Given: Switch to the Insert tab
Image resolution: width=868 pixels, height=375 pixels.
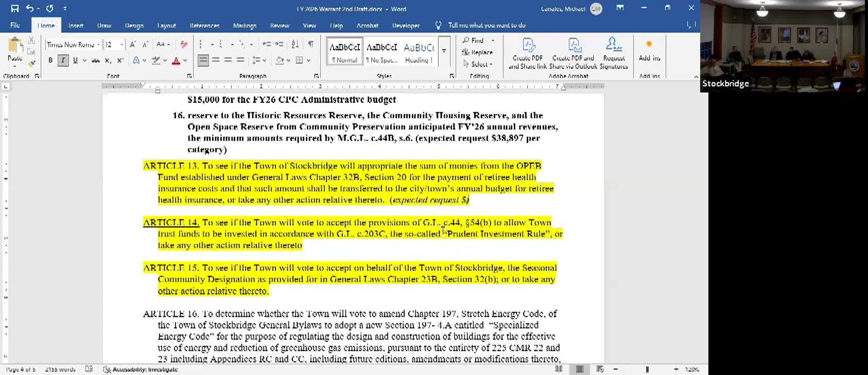Looking at the screenshot, I should click(76, 25).
